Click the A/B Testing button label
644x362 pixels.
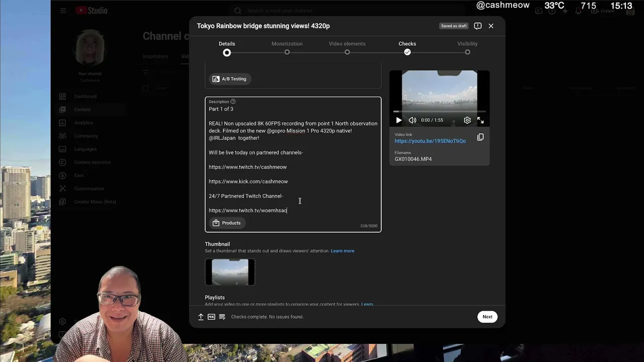click(234, 79)
